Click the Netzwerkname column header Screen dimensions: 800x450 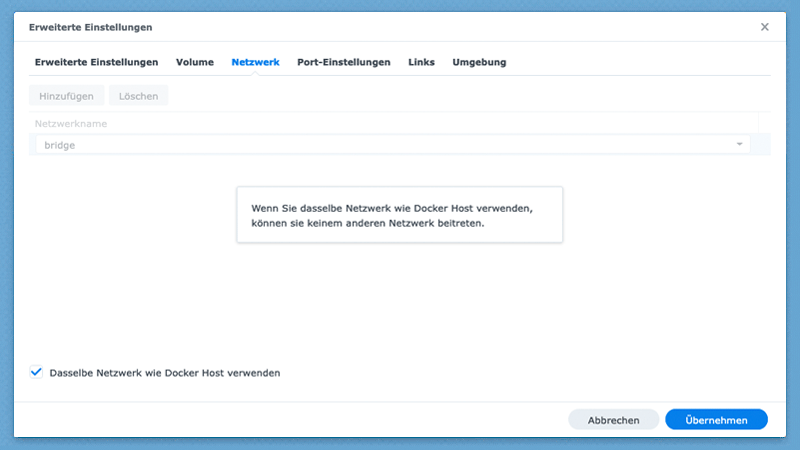pyautogui.click(x=71, y=123)
